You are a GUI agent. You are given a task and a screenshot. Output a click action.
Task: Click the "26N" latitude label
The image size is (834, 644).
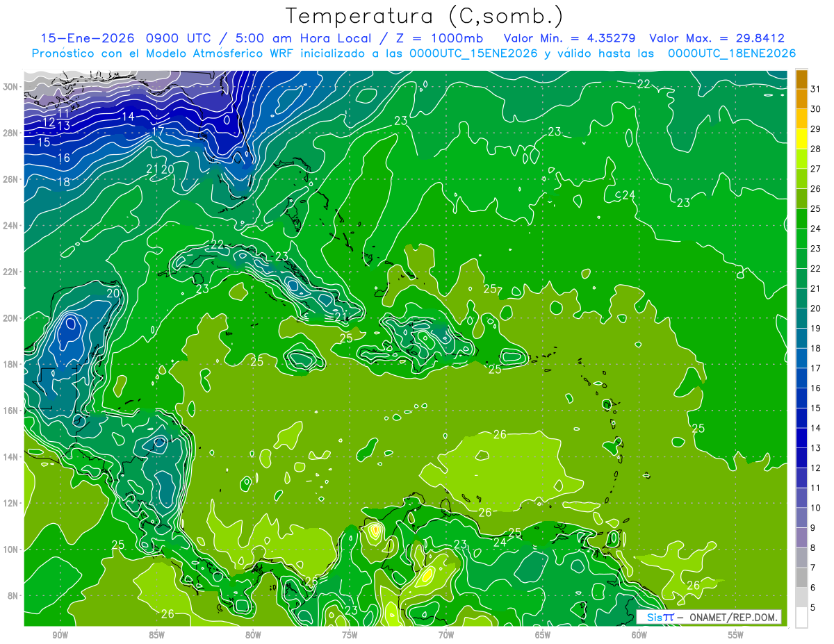coord(11,179)
